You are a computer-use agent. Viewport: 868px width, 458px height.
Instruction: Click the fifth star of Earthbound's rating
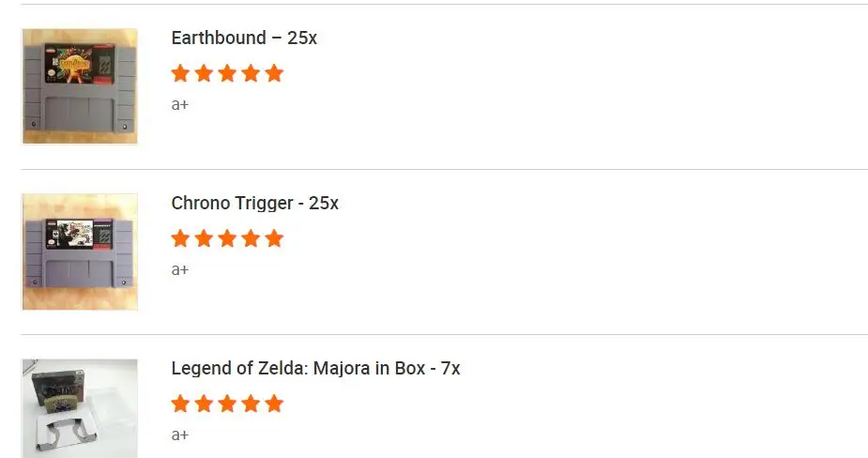tap(274, 73)
